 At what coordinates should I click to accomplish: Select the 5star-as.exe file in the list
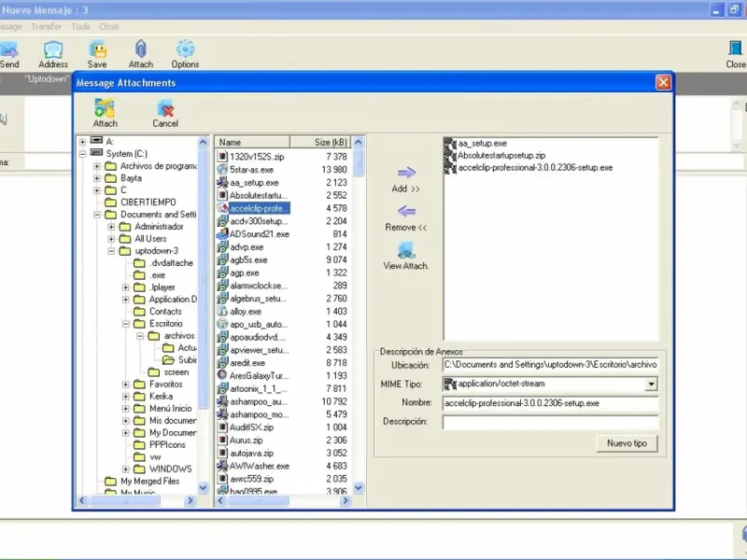[x=252, y=170]
